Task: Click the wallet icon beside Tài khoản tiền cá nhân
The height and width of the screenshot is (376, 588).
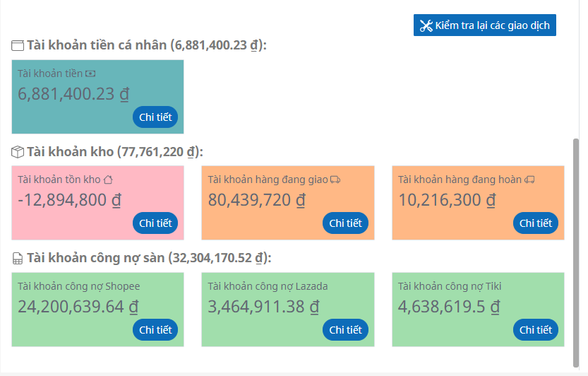Action: [x=18, y=46]
